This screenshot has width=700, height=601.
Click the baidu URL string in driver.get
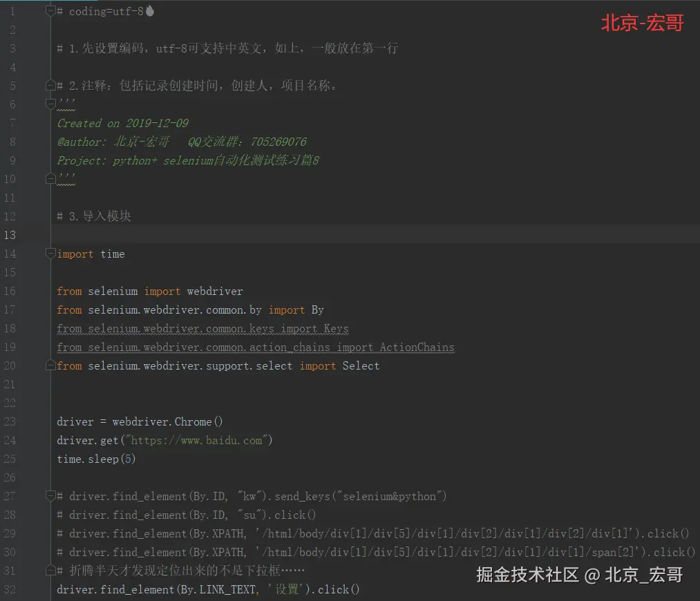[196, 440]
